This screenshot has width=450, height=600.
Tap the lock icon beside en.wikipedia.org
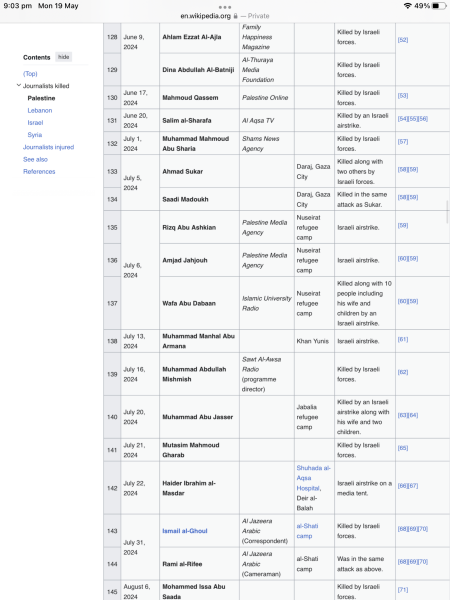[235, 16]
